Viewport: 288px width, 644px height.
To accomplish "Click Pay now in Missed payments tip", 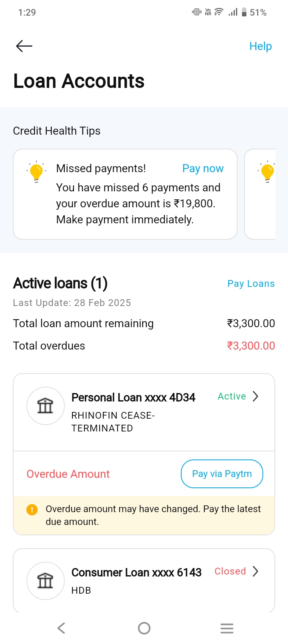I will pos(203,169).
